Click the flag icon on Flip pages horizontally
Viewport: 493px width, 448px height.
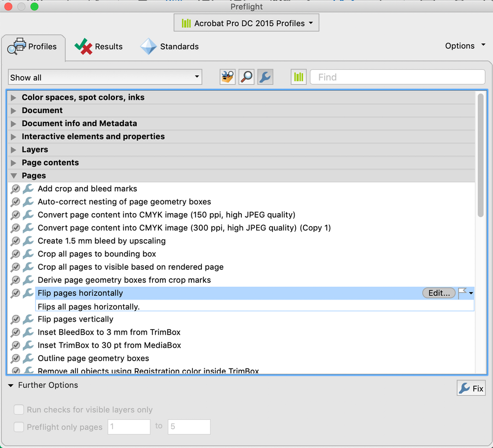[x=462, y=293]
